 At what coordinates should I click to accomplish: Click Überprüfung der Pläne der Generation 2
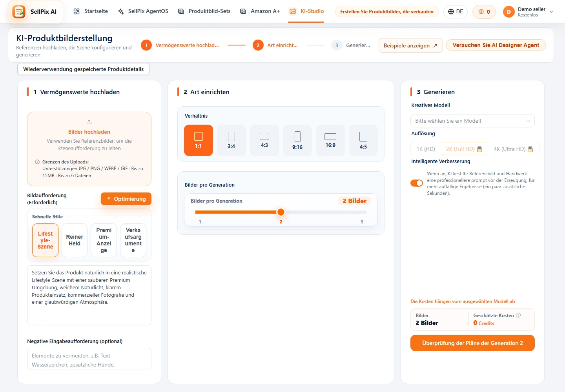pos(472,343)
